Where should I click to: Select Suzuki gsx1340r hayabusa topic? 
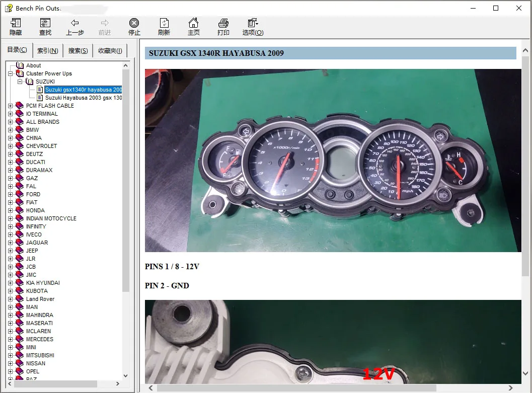click(83, 90)
